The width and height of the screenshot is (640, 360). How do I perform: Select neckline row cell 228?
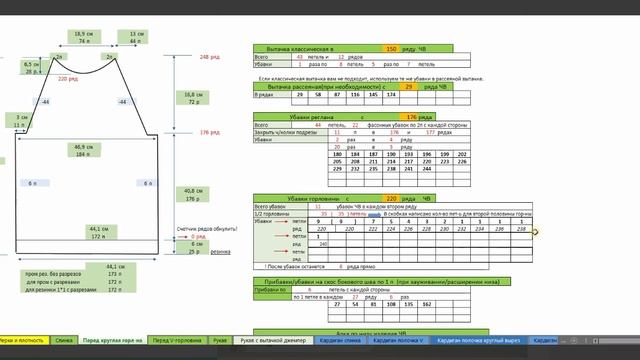point(427,229)
